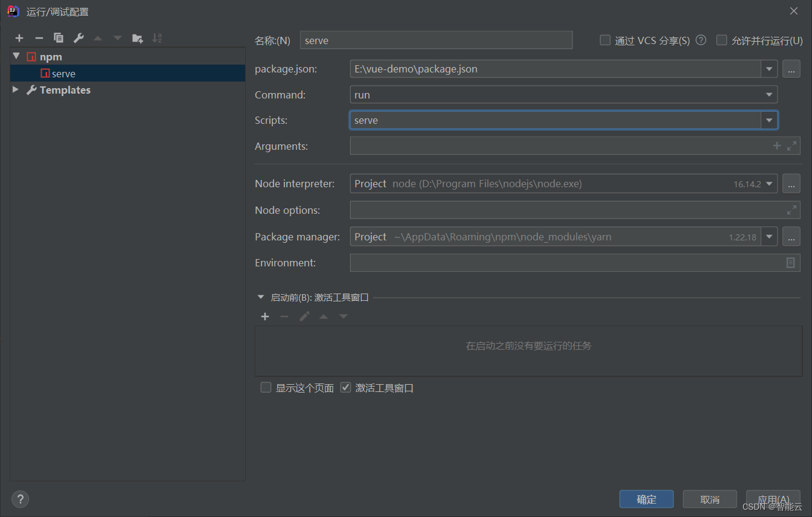Open package.json path dropdown arrow
Image resolution: width=812 pixels, height=517 pixels.
(x=769, y=69)
